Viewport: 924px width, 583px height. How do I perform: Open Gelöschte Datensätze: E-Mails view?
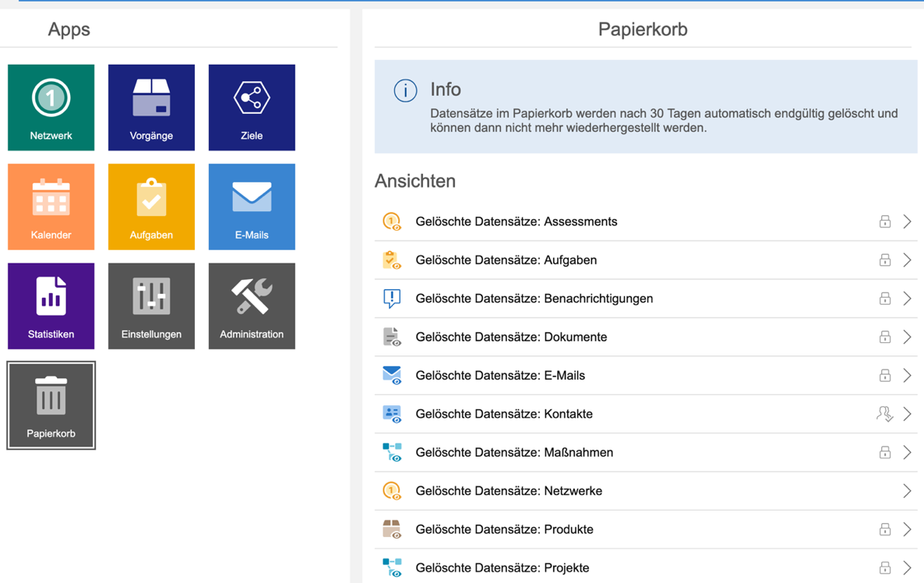pos(499,376)
